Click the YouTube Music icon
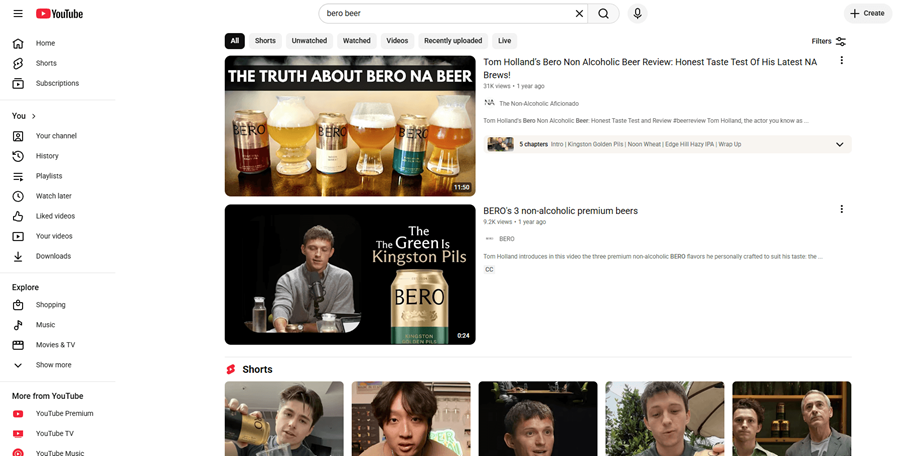The height and width of the screenshot is (456, 900). point(18,453)
